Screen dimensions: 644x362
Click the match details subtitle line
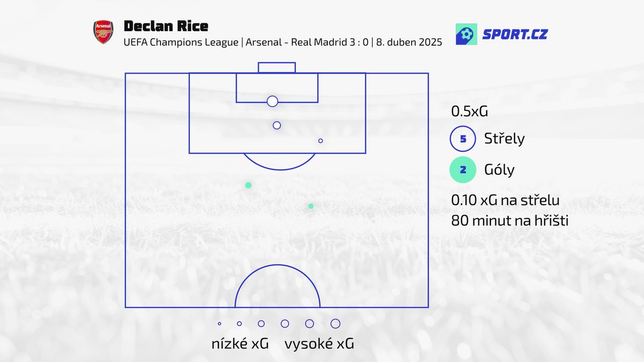point(283,42)
